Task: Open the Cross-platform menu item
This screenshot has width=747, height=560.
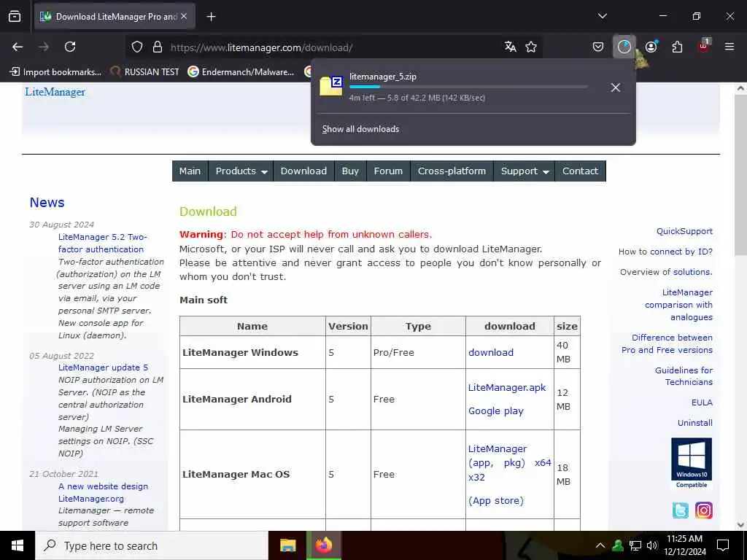Action: coord(452,171)
